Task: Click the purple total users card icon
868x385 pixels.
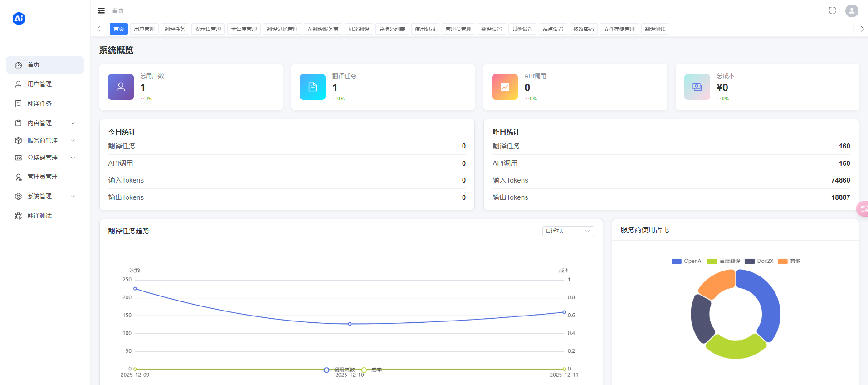Action: pos(121,87)
